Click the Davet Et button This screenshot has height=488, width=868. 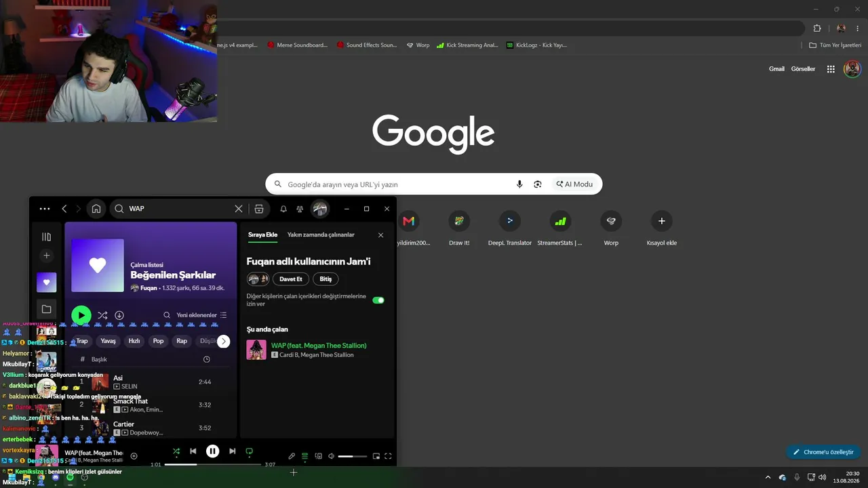point(291,279)
